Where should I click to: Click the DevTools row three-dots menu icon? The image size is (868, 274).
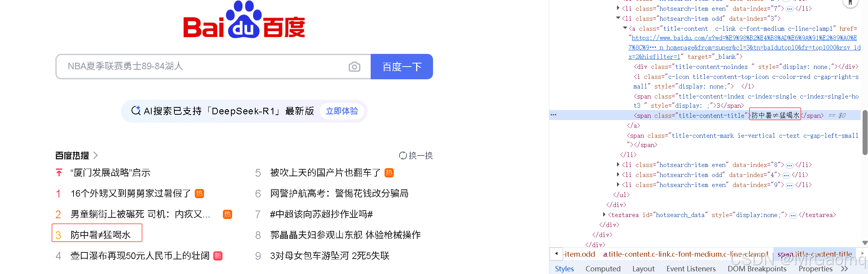pos(554,115)
